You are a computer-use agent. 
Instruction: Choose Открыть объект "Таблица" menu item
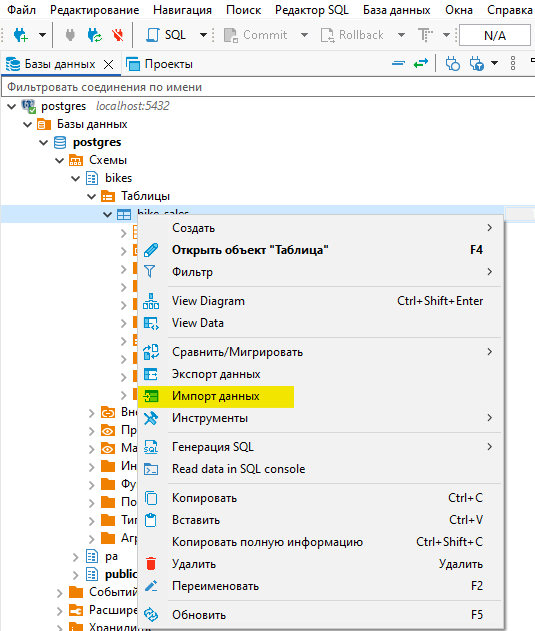coord(320,250)
